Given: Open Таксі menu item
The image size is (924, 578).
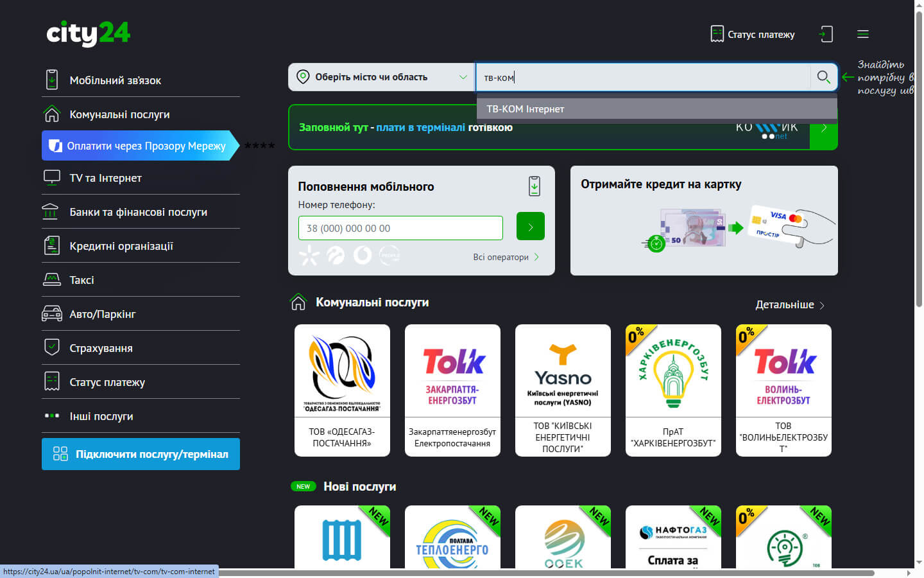Looking at the screenshot, I should [141, 280].
